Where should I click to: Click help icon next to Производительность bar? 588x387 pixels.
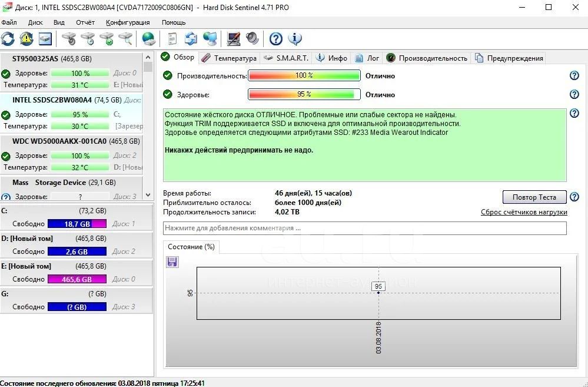pos(574,75)
